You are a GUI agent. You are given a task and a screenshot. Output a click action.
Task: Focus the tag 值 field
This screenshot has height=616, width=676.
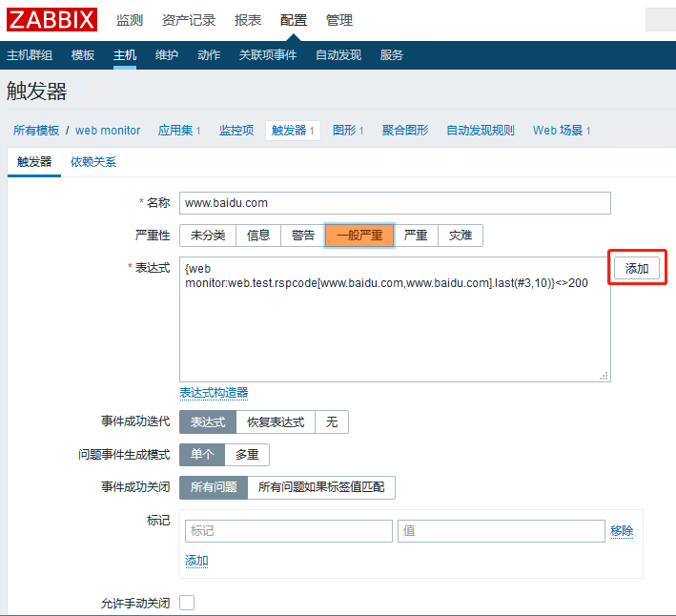502,531
